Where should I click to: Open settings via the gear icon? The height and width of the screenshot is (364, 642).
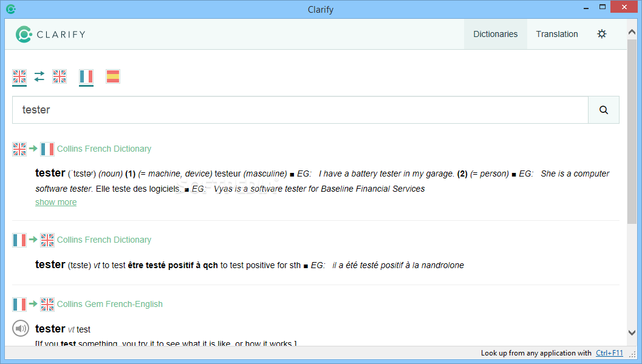(601, 34)
